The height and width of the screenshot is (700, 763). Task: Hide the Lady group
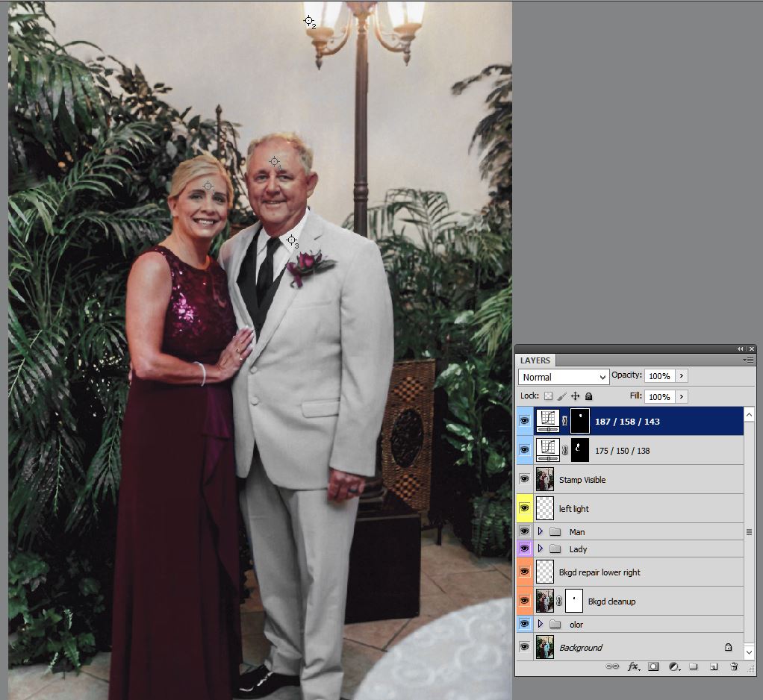525,549
